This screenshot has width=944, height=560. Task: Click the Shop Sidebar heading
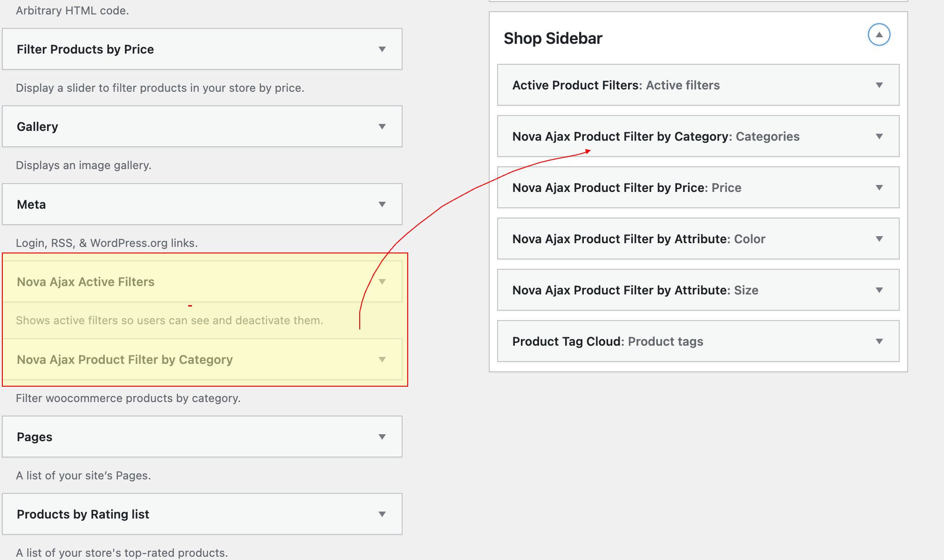pos(553,38)
